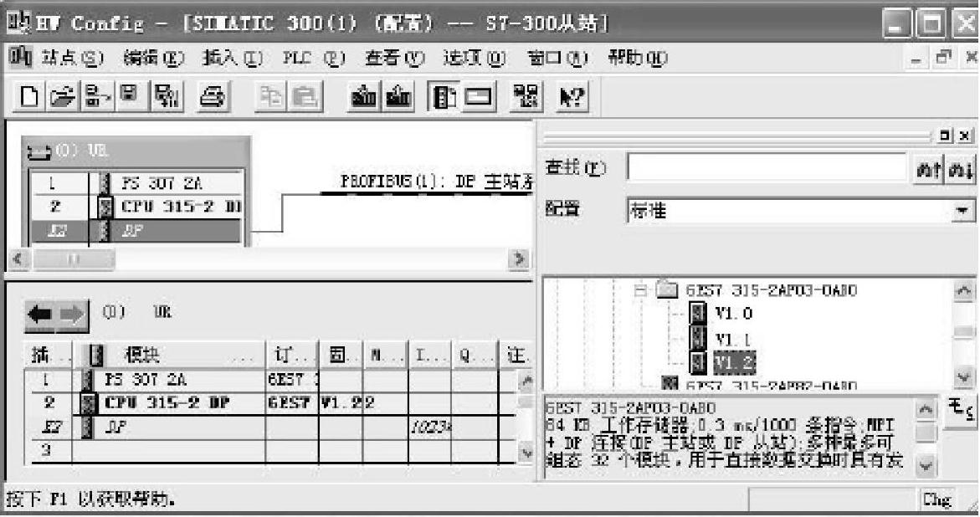Open the PLC(P) menu
980x517 pixels.
(x=315, y=58)
